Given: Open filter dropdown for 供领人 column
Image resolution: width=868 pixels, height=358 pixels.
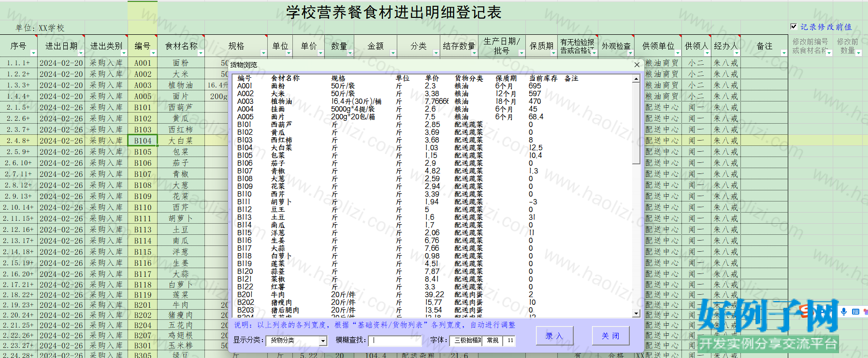Looking at the screenshot, I should click(707, 53).
